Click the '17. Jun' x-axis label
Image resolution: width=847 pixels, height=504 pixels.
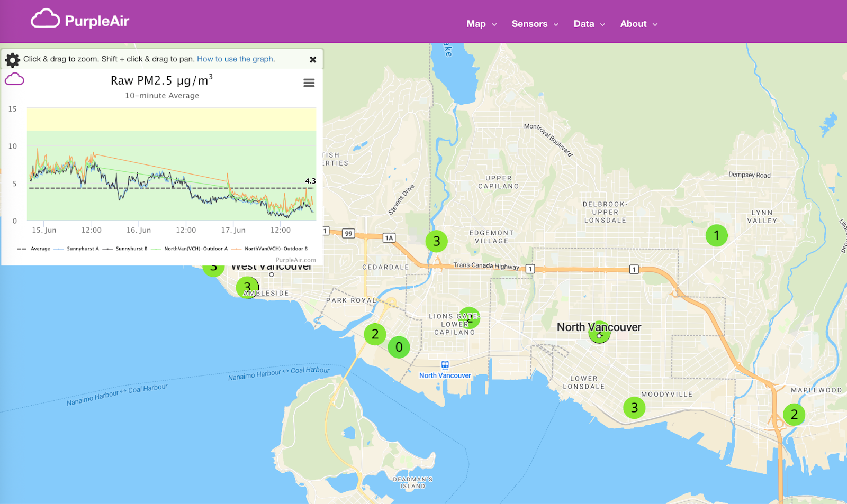(x=233, y=230)
